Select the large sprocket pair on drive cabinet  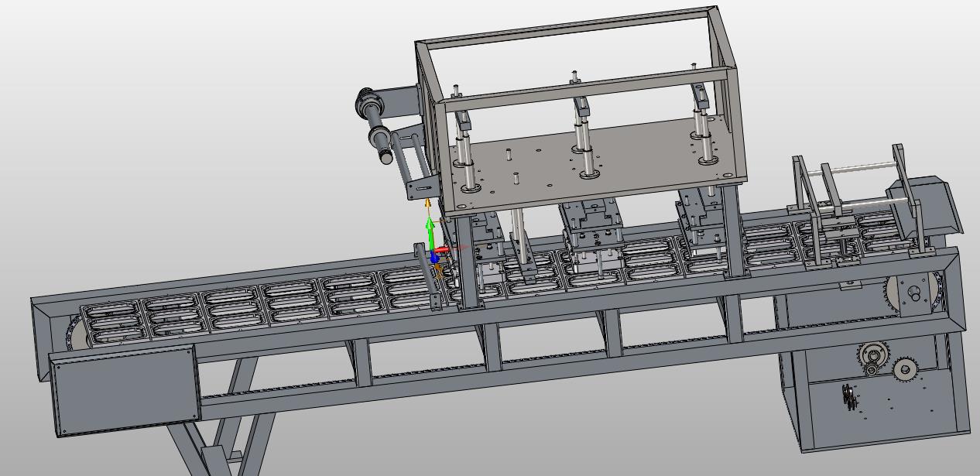pyautogui.click(x=887, y=363)
